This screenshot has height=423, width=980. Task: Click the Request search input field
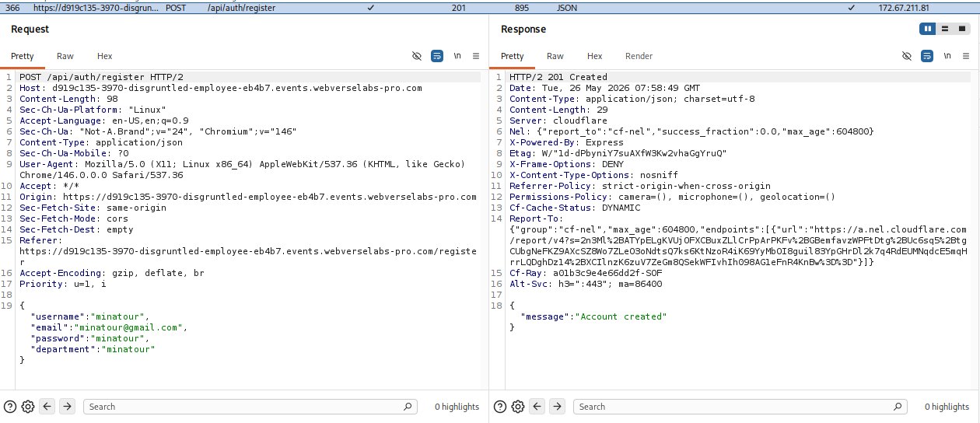[x=250, y=407]
